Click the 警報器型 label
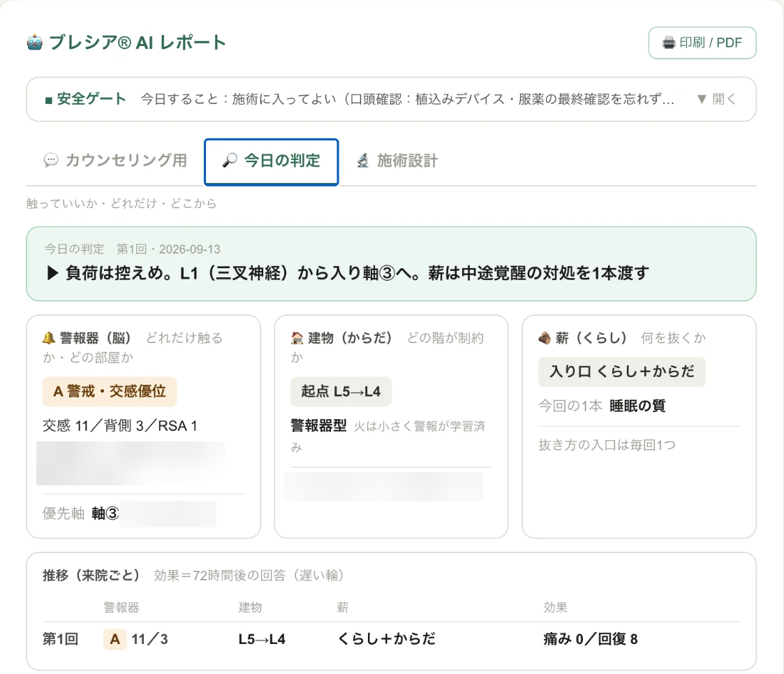 click(x=318, y=426)
